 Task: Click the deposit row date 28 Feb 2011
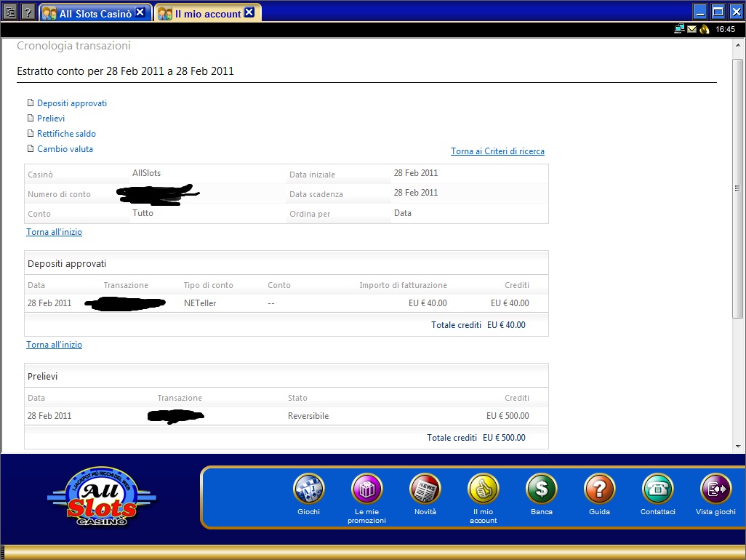tap(49, 303)
